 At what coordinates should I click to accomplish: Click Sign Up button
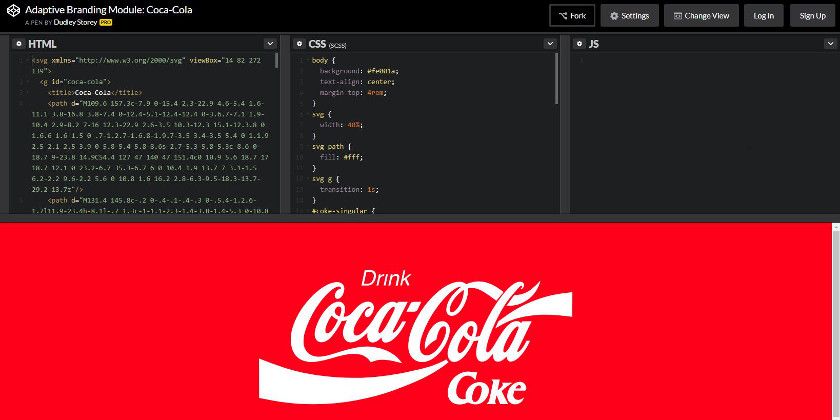coord(813,16)
